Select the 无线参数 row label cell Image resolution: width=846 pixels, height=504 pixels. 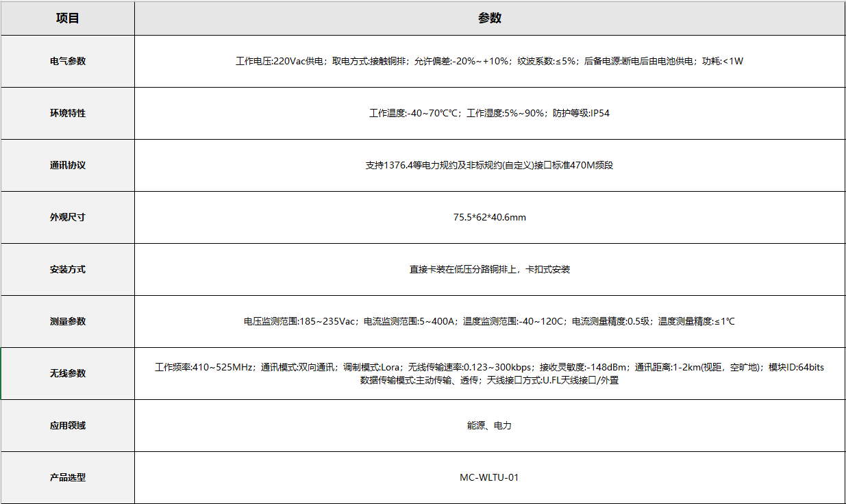[x=68, y=373]
